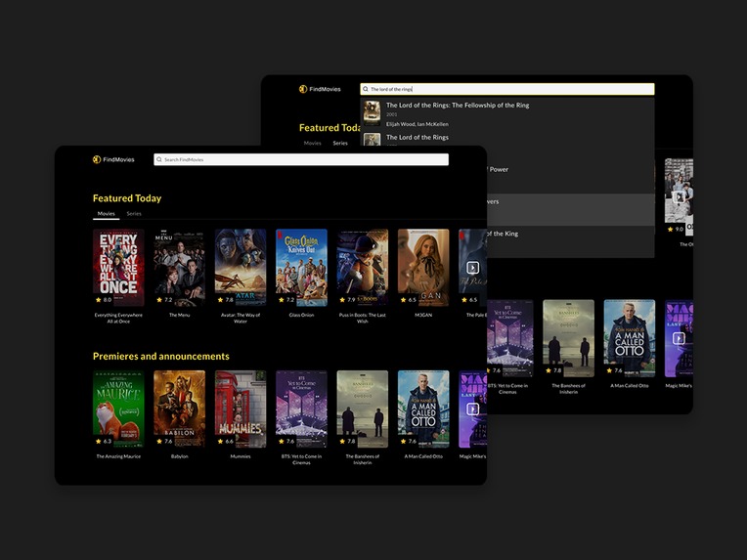This screenshot has height=560, width=747.
Task: Open the M3GAN poster
Action: click(x=423, y=268)
